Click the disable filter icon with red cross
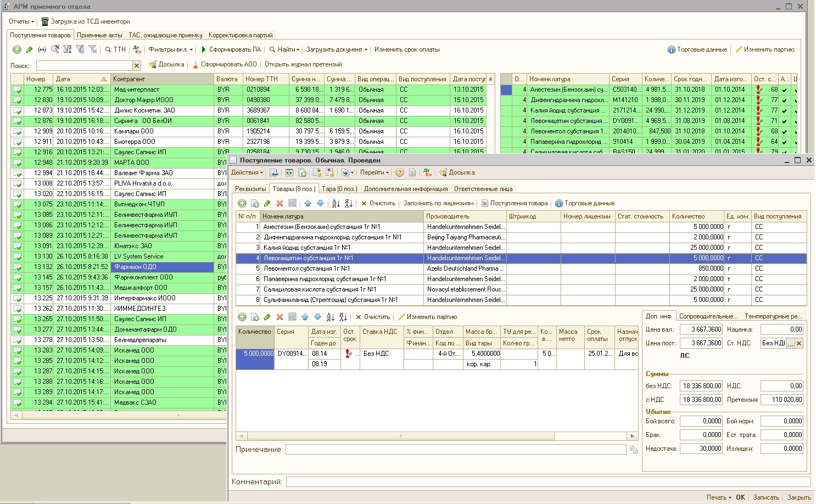The height and width of the screenshot is (504, 816). point(93,49)
